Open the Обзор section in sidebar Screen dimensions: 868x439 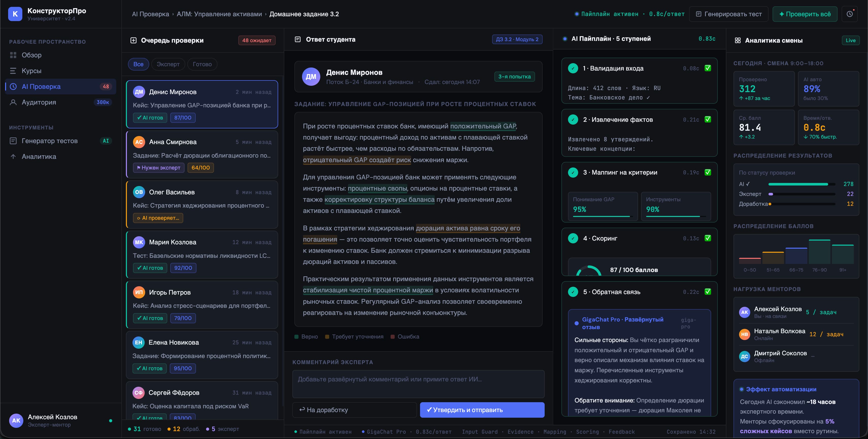(x=31, y=55)
